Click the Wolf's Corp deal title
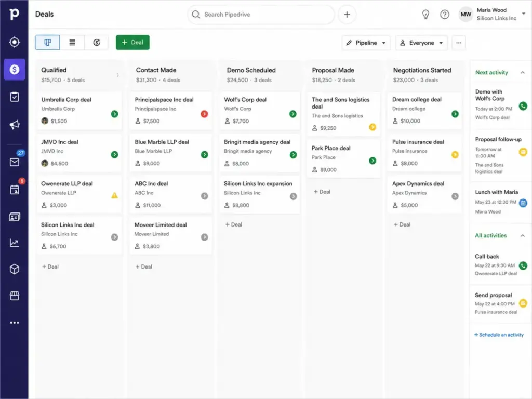 (x=245, y=99)
